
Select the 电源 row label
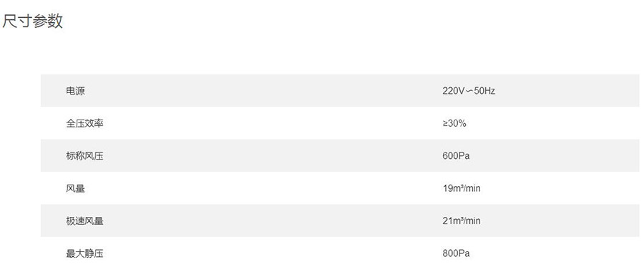[75, 91]
